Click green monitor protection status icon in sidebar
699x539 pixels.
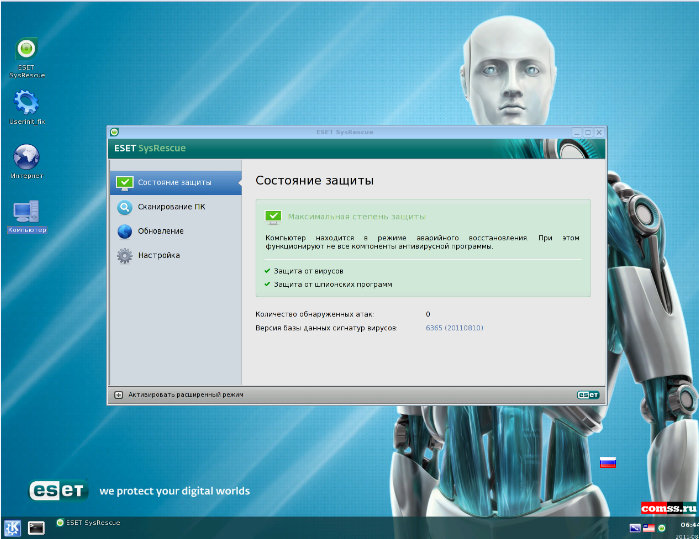click(x=124, y=183)
